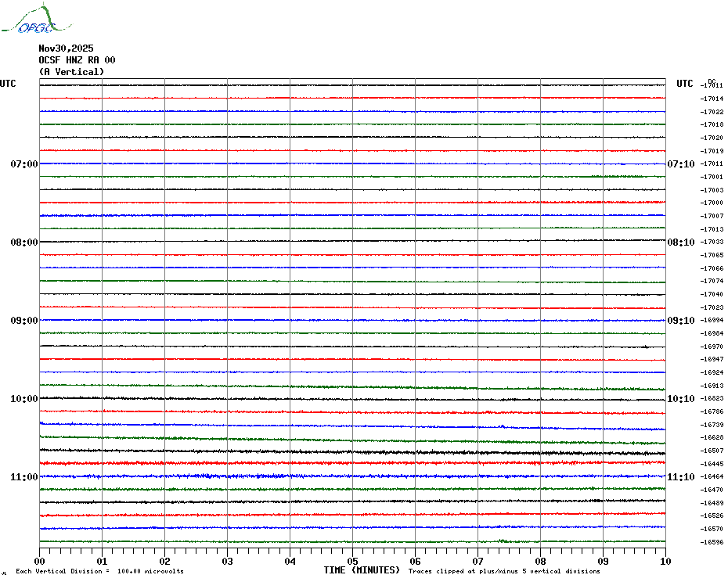Click the TIME (MINUTES) axis title
This screenshot has height=582, width=728.
click(362, 570)
